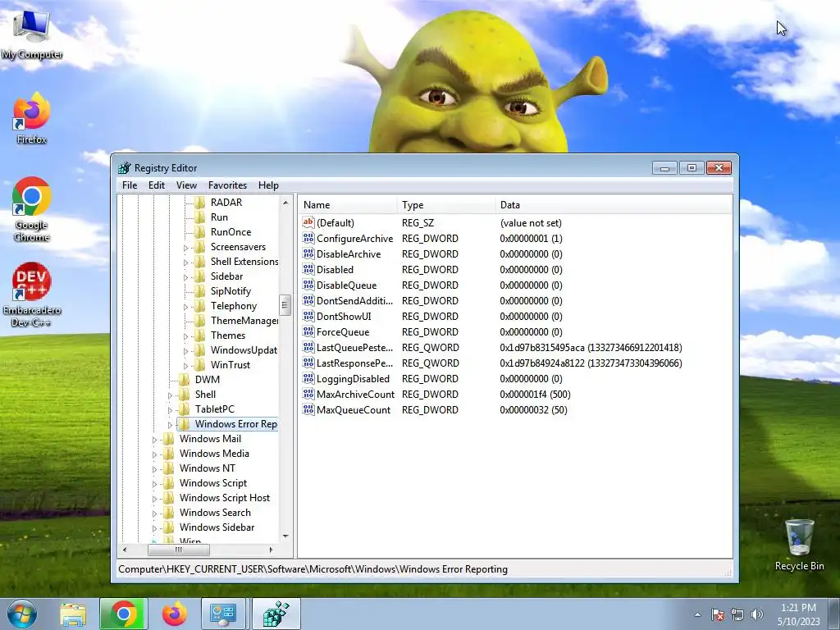Select the ThemeManager tree key

coord(244,321)
